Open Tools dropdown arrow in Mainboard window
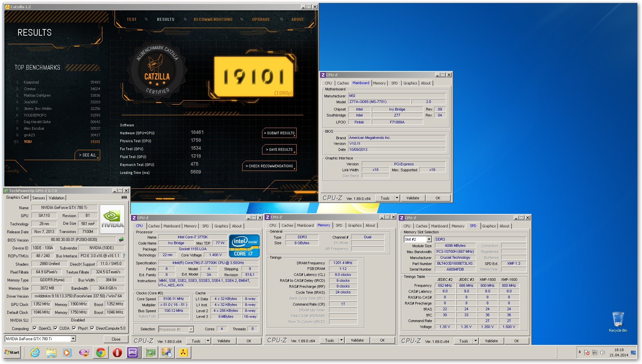 tap(397, 198)
